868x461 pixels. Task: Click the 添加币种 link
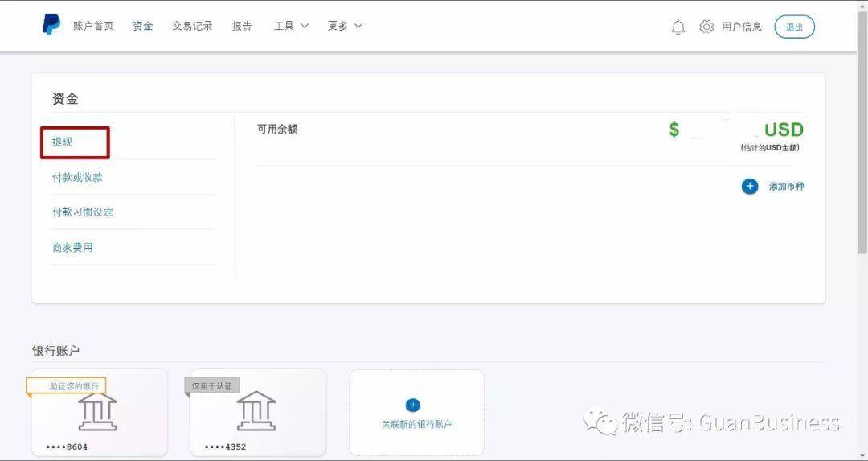click(x=786, y=187)
